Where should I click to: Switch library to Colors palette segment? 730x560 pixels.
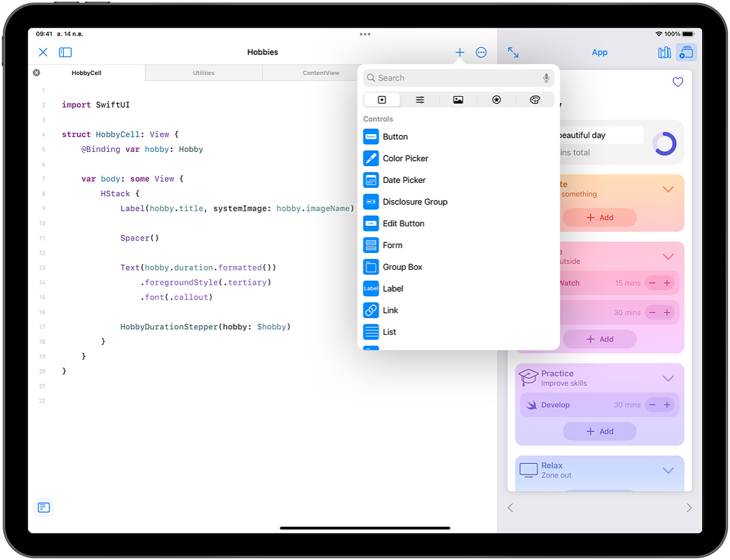[x=535, y=100]
